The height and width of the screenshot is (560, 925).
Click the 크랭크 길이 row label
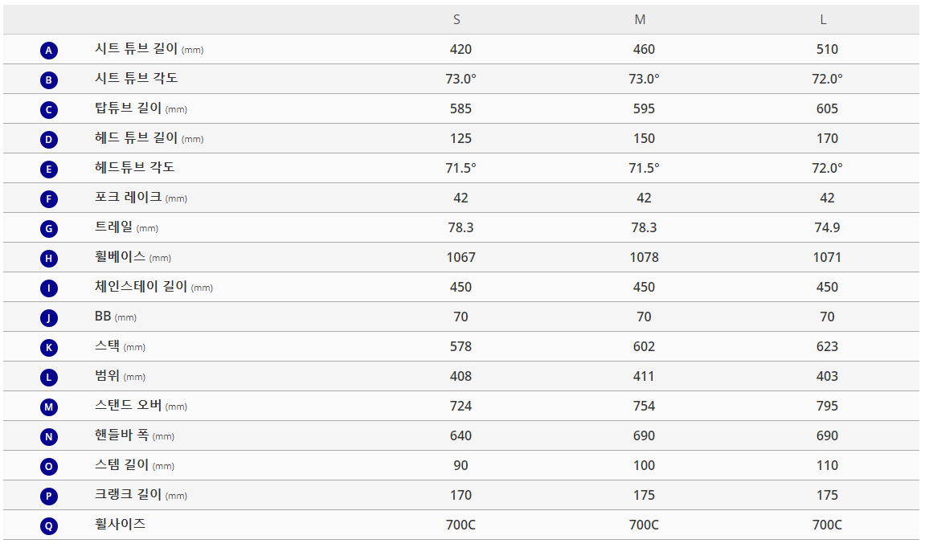(x=141, y=495)
